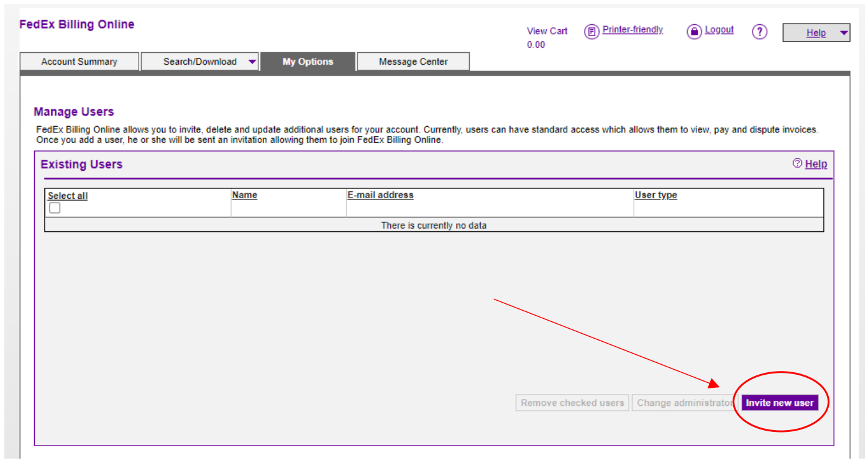868x463 pixels.
Task: Open the dropdown arrow next to Help button
Action: (x=844, y=32)
